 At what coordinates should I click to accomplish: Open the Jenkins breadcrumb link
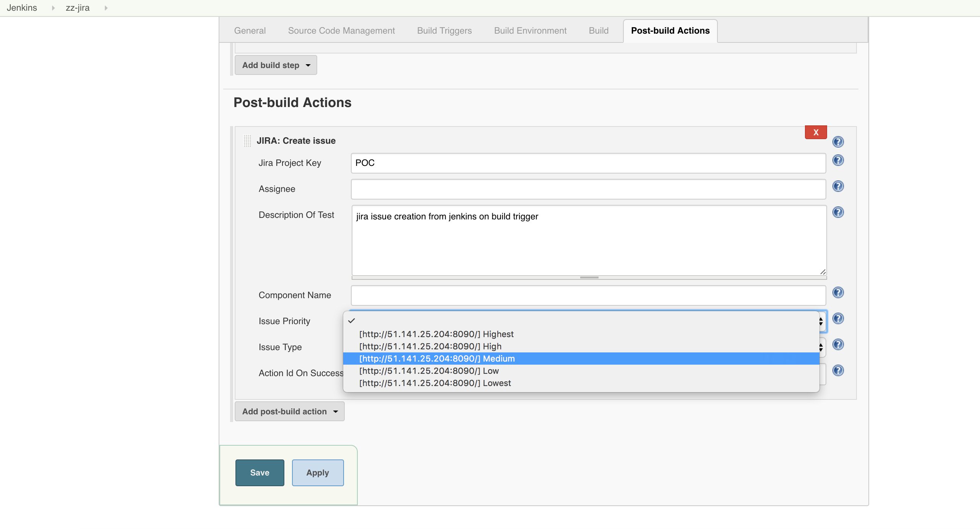pyautogui.click(x=22, y=8)
